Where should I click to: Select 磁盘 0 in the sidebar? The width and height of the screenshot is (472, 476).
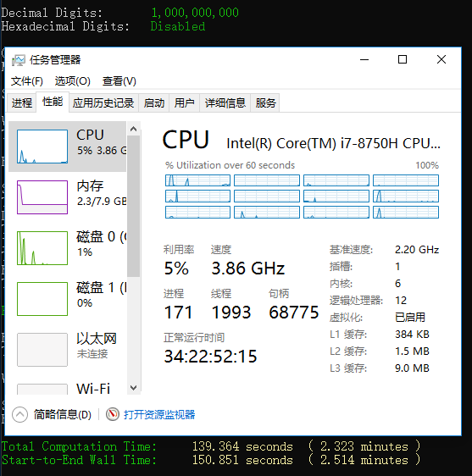[68, 248]
